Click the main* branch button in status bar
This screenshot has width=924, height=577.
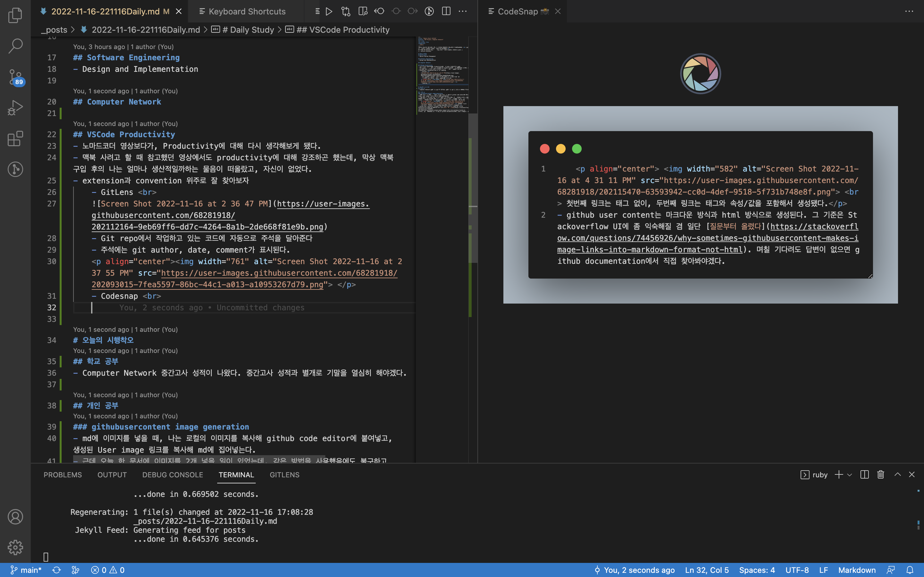pos(26,570)
